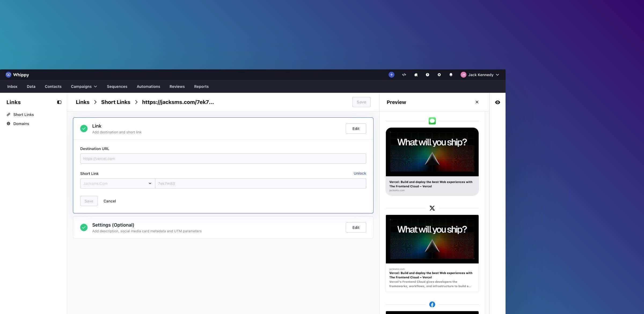Open Jack Kennedy account menu

click(x=480, y=75)
